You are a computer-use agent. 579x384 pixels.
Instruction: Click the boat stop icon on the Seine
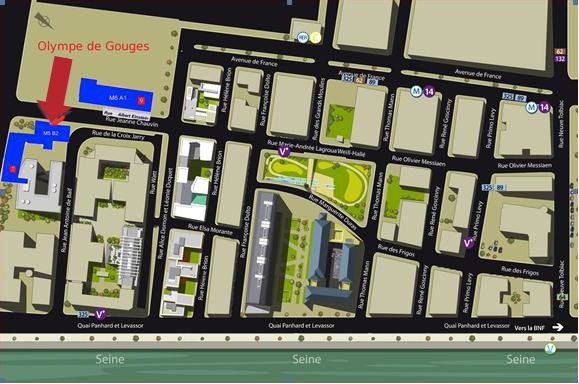(x=550, y=348)
